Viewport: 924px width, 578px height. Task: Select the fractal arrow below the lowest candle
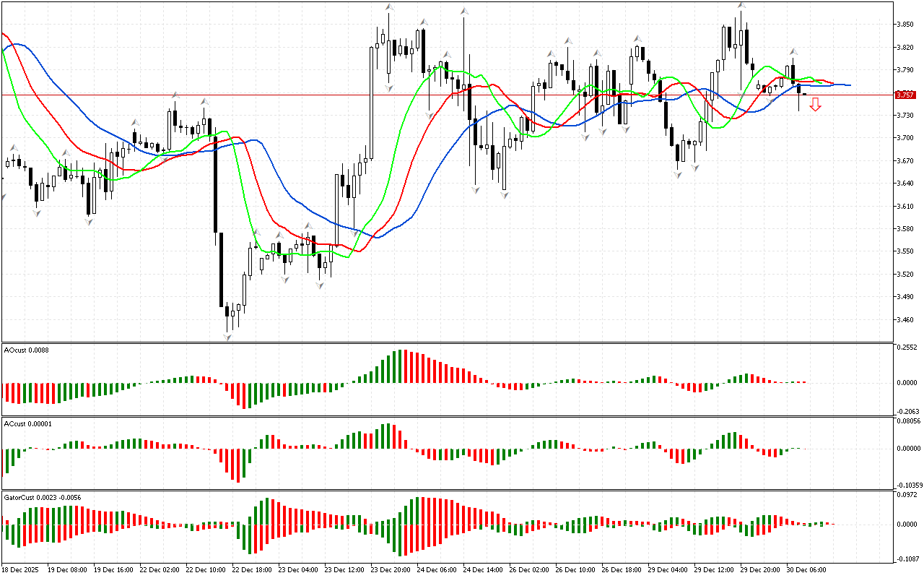pyautogui.click(x=228, y=337)
